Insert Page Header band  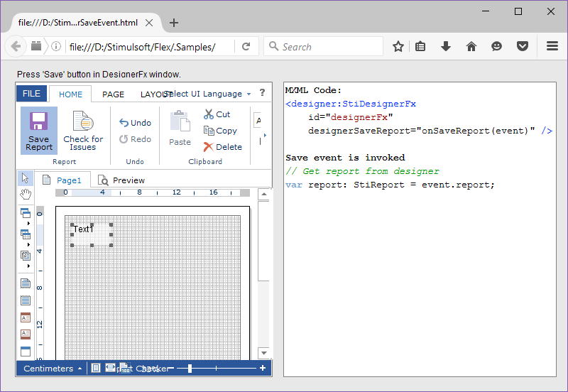(x=26, y=317)
